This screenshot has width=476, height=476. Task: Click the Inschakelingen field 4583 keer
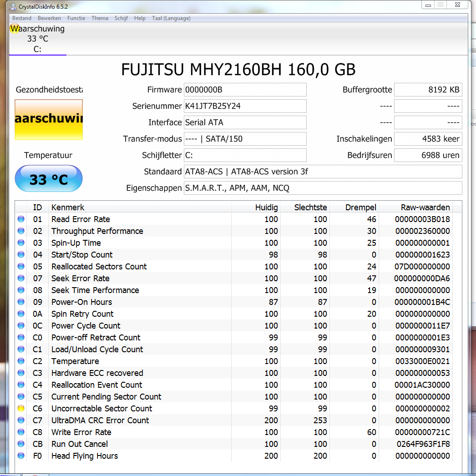[428, 139]
